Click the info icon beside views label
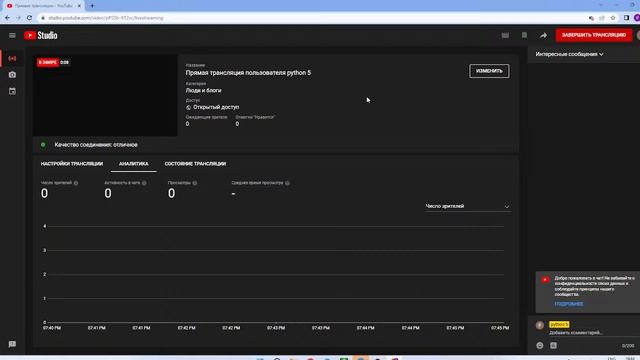Screen dimensions: 640x360 point(195,183)
